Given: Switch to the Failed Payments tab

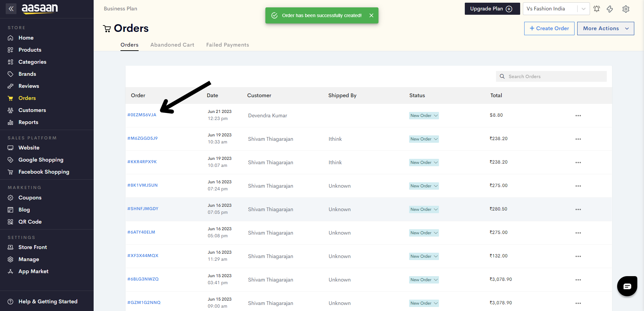Looking at the screenshot, I should (228, 45).
